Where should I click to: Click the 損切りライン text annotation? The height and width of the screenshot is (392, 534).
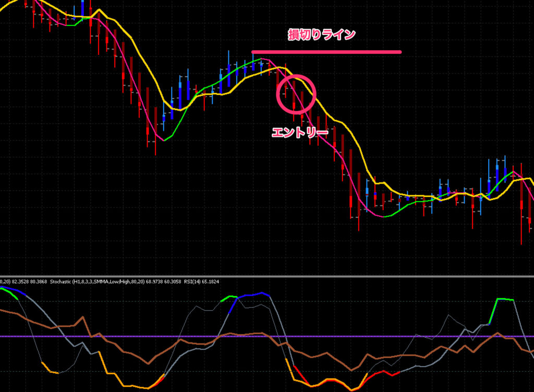(322, 33)
